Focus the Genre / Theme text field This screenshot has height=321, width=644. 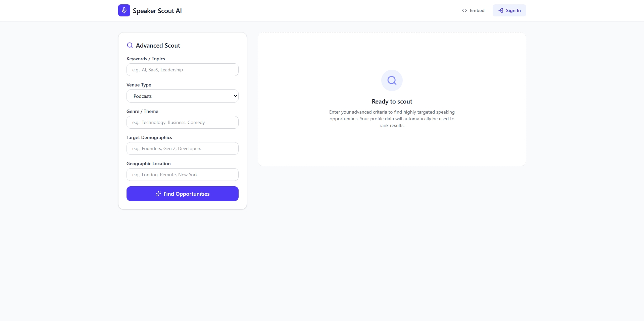click(x=182, y=122)
